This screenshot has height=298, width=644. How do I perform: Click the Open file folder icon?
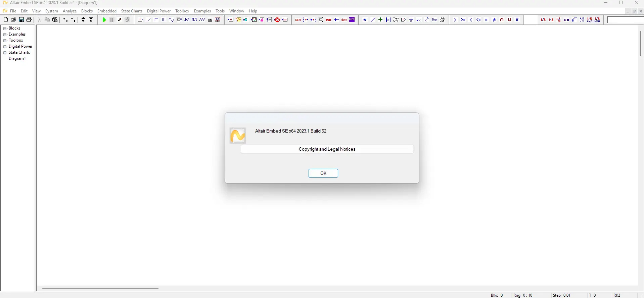coord(13,20)
